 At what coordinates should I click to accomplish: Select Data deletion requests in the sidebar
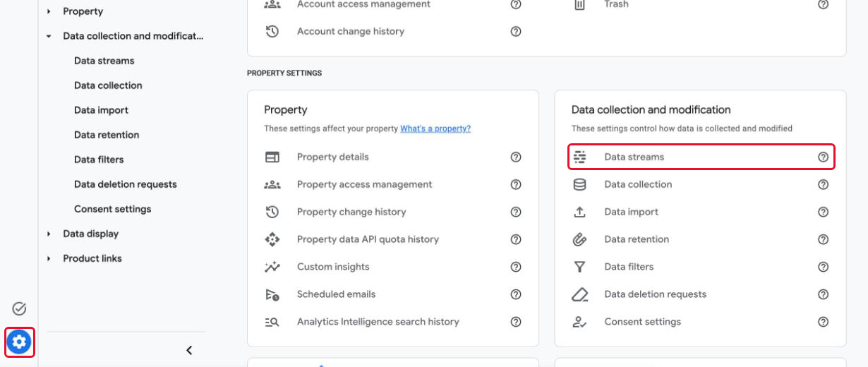[x=126, y=184]
